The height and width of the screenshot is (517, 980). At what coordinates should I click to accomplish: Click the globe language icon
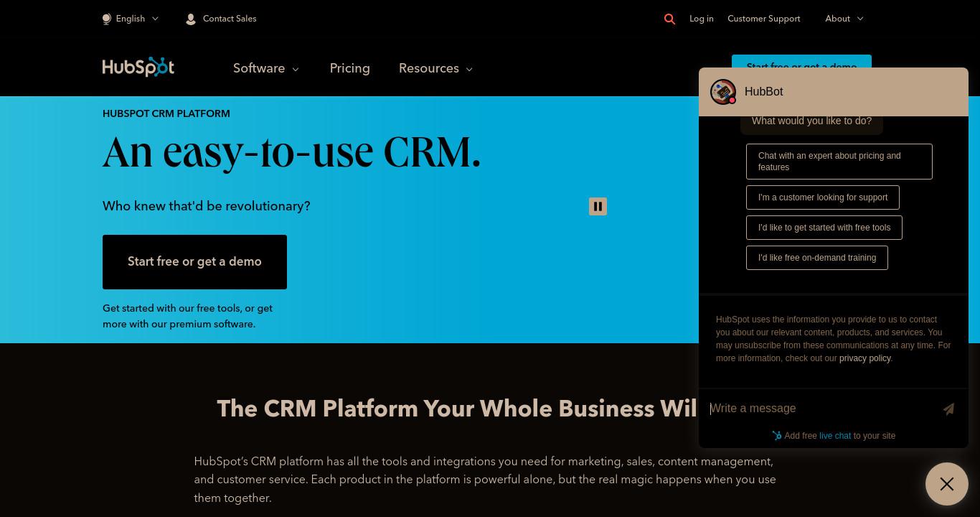[107, 19]
